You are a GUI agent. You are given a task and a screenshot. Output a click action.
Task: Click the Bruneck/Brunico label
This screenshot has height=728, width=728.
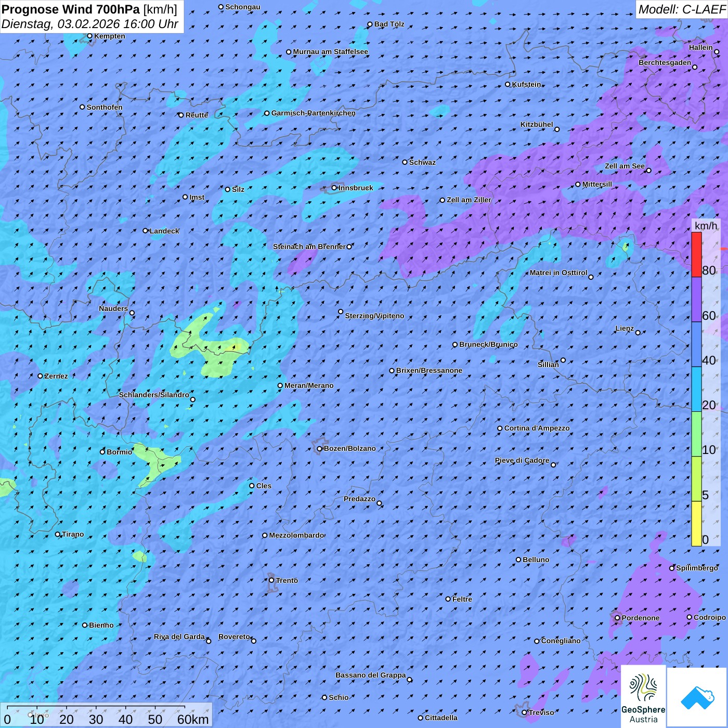tap(488, 344)
